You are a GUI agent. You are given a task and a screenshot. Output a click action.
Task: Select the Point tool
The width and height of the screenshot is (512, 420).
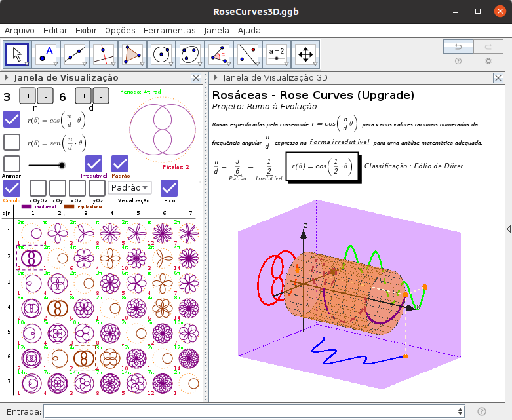[46, 54]
